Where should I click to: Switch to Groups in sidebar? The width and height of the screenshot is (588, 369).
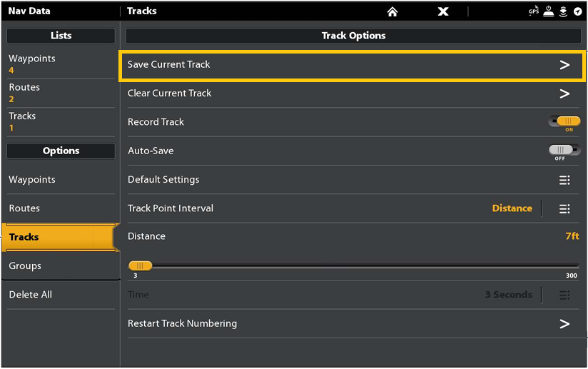point(57,266)
